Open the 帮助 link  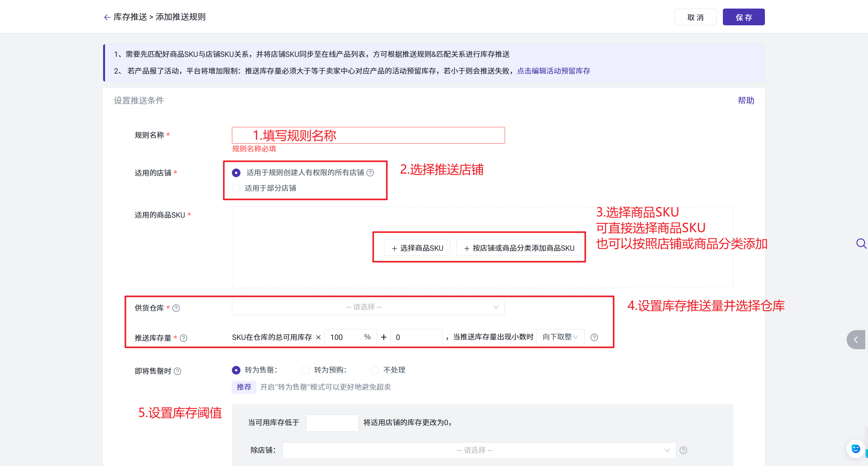(746, 100)
